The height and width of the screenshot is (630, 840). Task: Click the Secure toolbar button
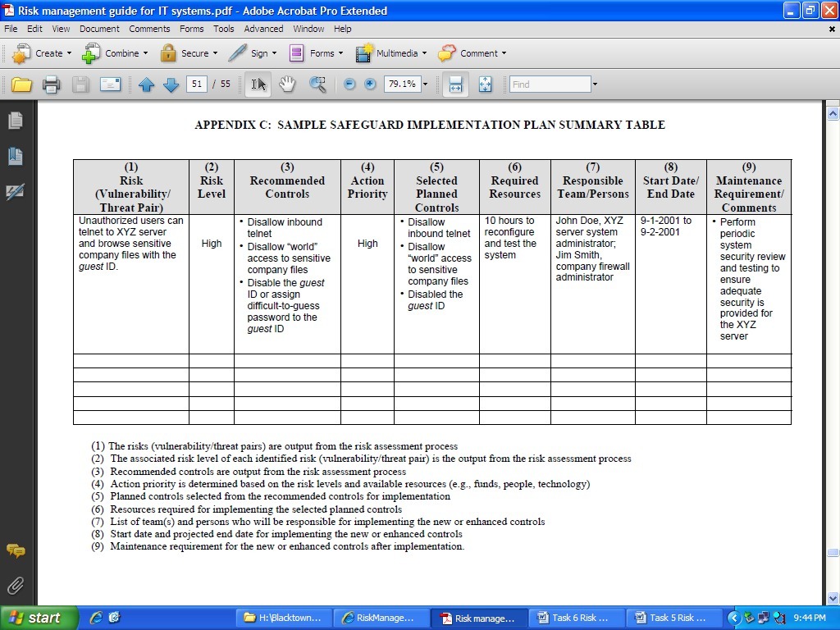click(x=189, y=53)
